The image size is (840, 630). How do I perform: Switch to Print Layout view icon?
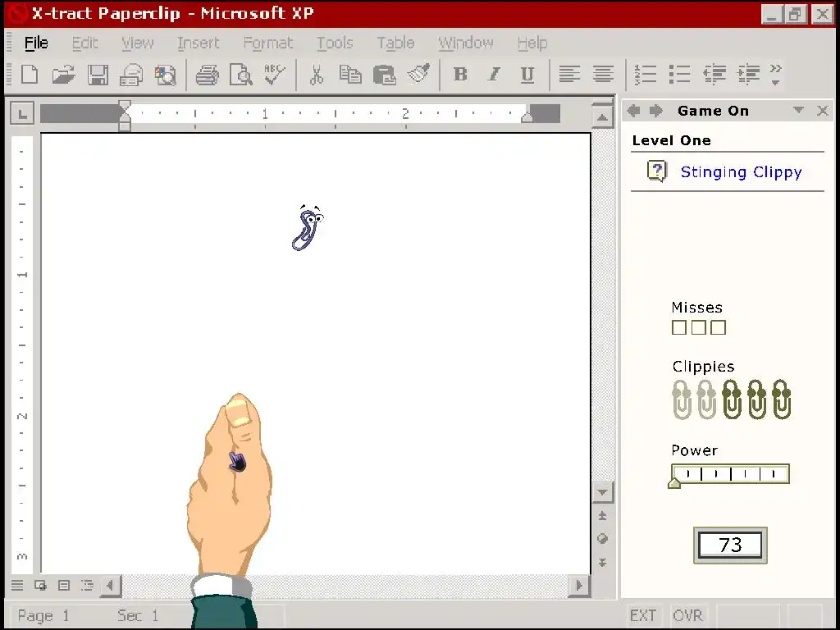pos(64,585)
